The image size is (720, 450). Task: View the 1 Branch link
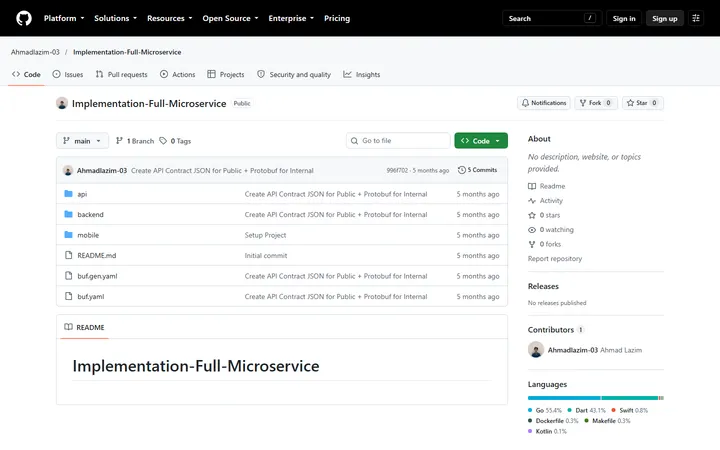(135, 141)
